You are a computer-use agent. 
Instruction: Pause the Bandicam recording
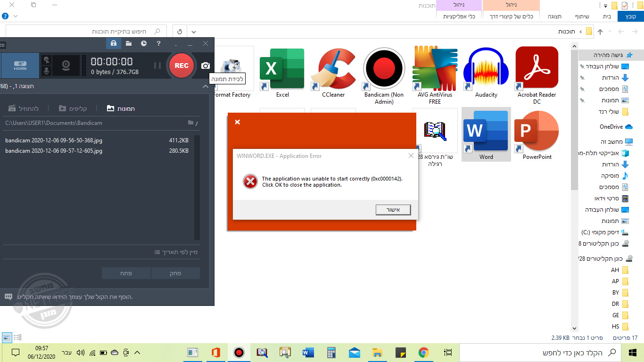click(x=157, y=66)
